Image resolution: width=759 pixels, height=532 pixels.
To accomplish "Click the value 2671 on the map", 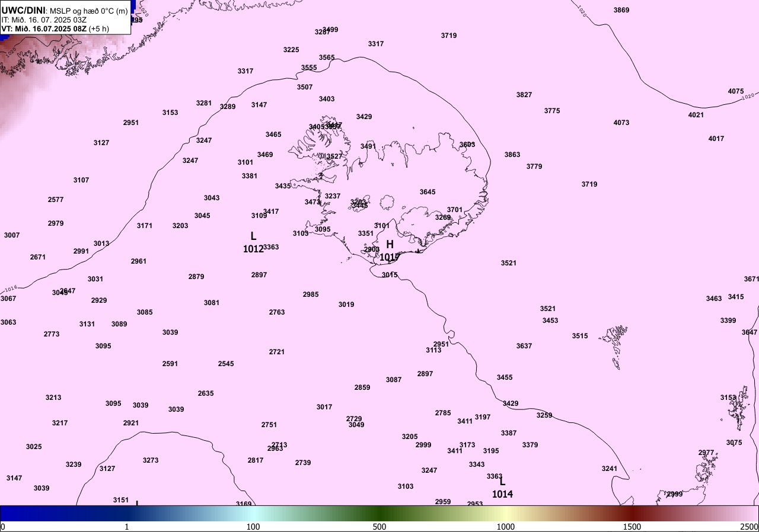I will tap(38, 257).
